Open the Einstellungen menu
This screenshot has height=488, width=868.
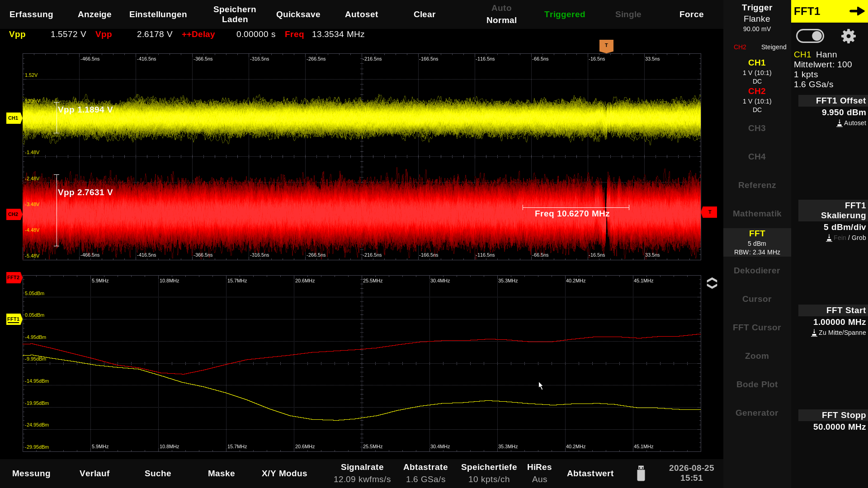(158, 14)
